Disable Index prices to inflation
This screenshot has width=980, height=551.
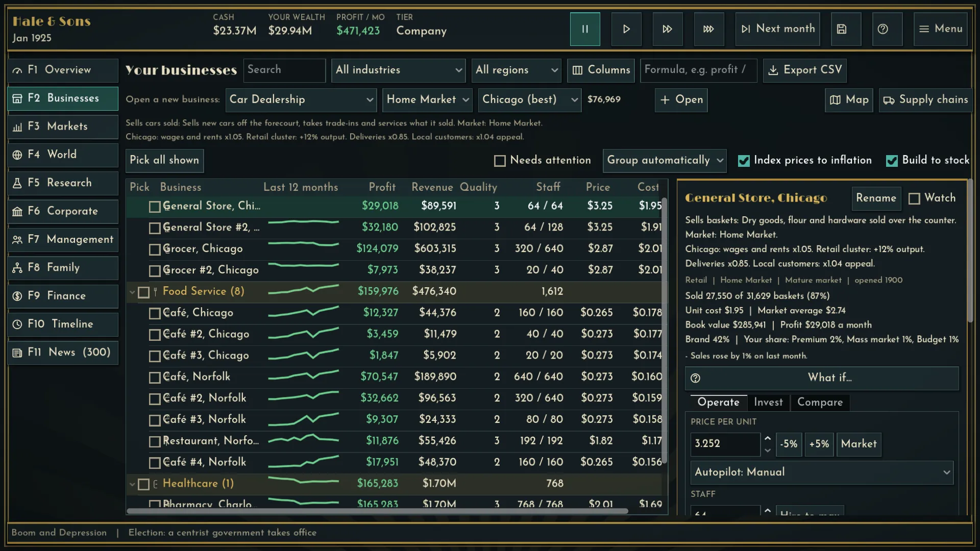pos(744,161)
